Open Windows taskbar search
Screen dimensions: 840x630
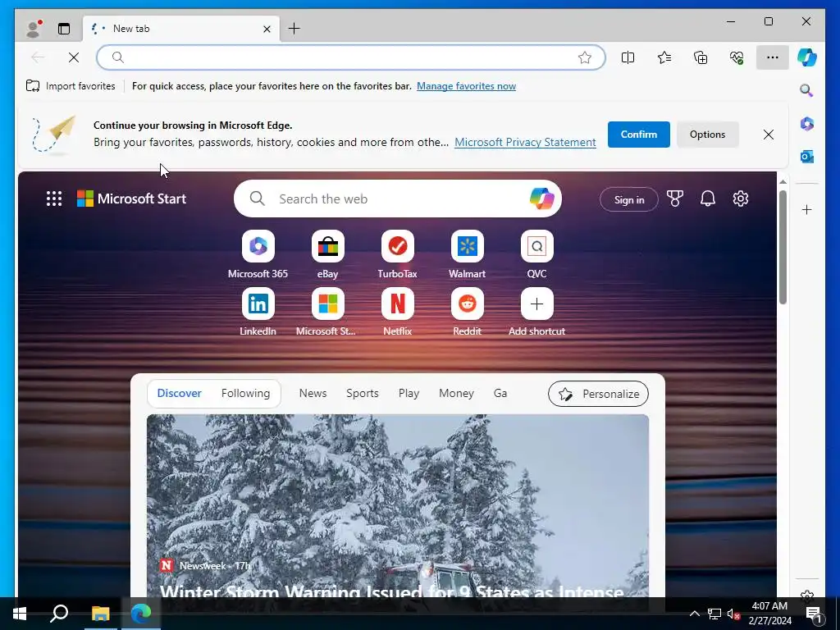pyautogui.click(x=59, y=614)
